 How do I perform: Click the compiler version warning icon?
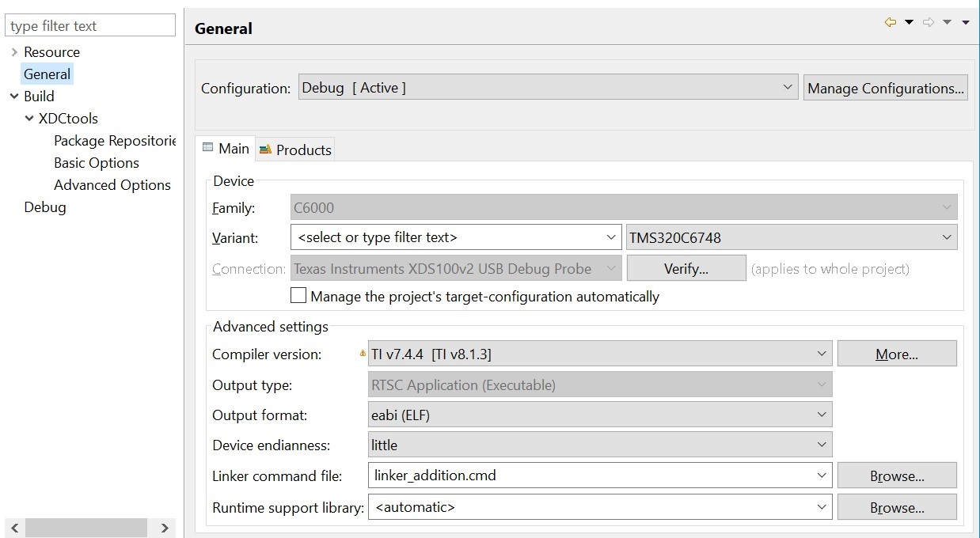pyautogui.click(x=363, y=354)
